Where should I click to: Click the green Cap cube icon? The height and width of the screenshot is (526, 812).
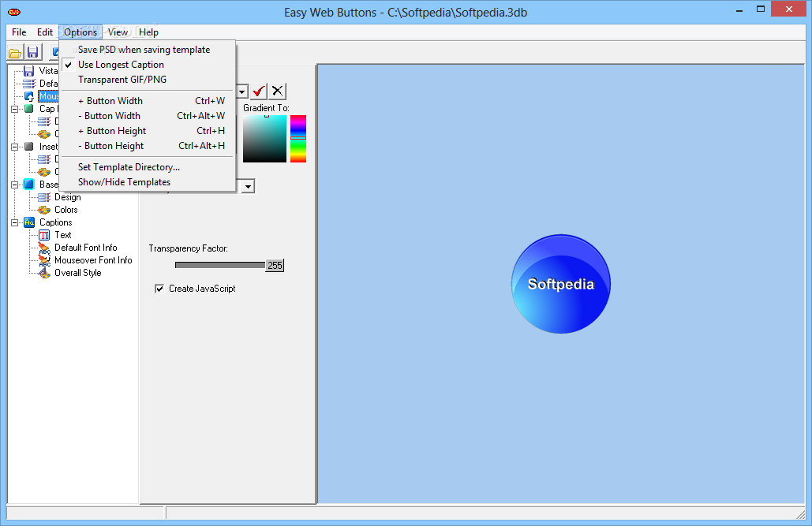tap(29, 109)
